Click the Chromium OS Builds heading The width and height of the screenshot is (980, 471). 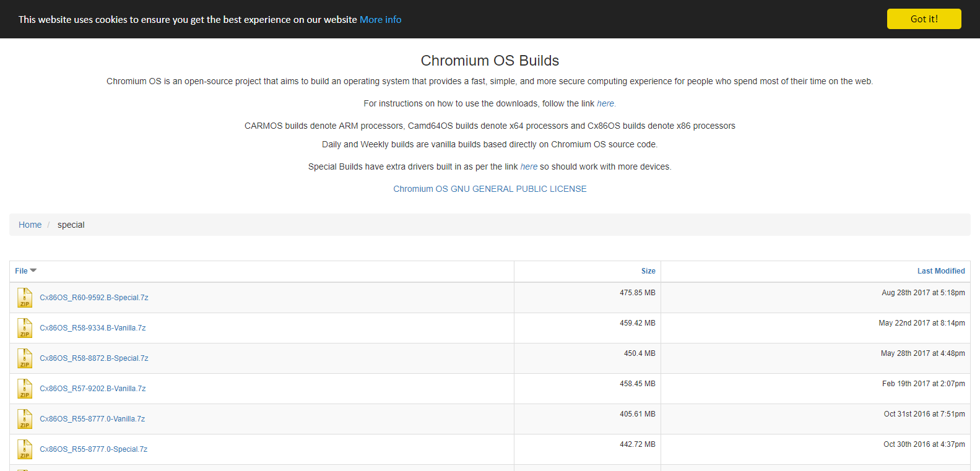click(490, 61)
